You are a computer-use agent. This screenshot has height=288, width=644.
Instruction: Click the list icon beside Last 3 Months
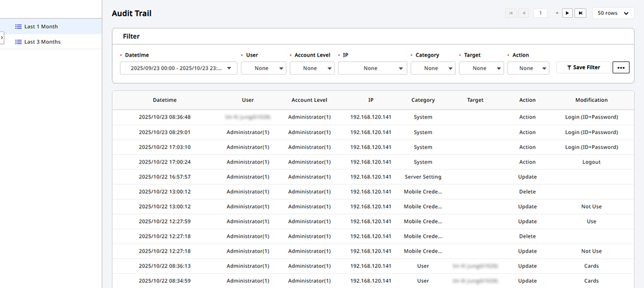(19, 42)
